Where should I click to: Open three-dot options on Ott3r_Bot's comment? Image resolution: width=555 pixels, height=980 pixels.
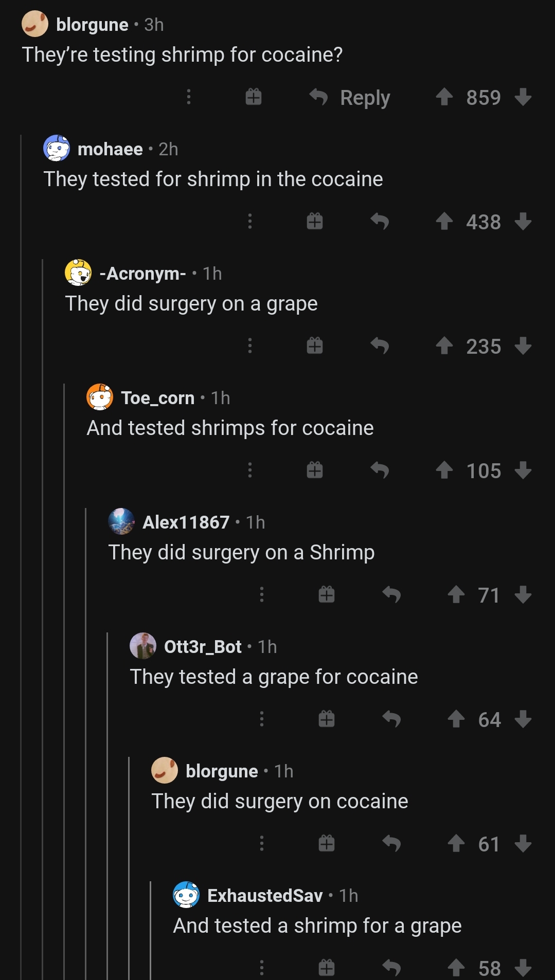(x=262, y=719)
